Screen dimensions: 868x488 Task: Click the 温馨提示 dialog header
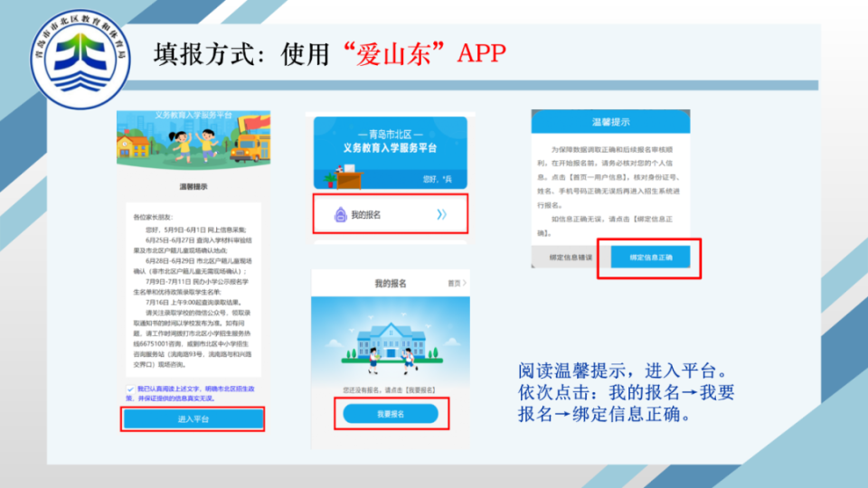pos(610,122)
